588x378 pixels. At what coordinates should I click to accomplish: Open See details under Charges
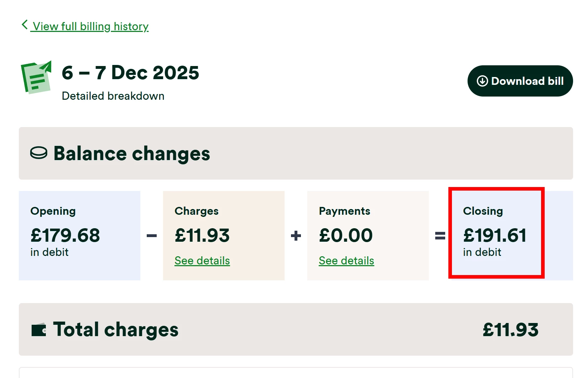(x=202, y=261)
